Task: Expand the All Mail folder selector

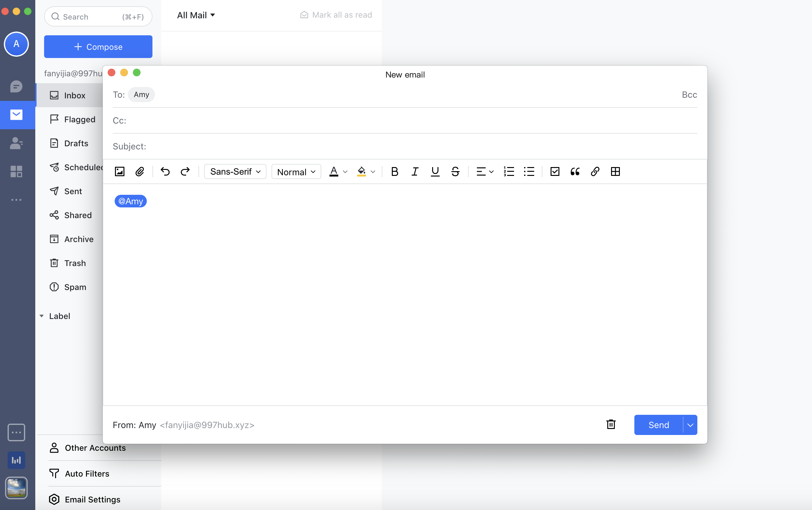Action: 196,15
